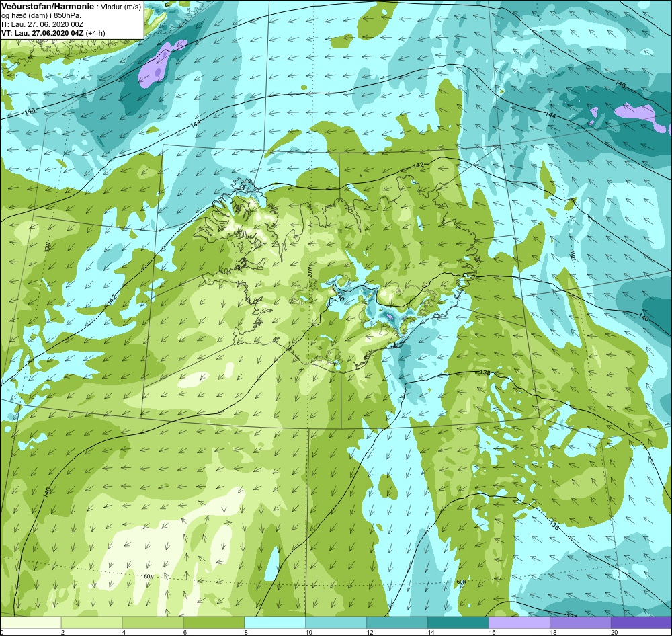Select the light purple 16–18 m/s legend swatch

point(519,622)
